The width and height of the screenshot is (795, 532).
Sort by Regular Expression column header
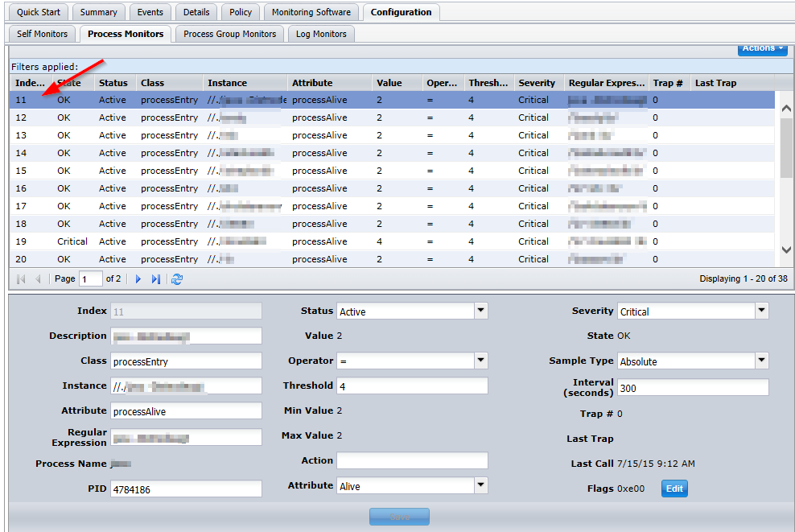pyautogui.click(x=607, y=83)
